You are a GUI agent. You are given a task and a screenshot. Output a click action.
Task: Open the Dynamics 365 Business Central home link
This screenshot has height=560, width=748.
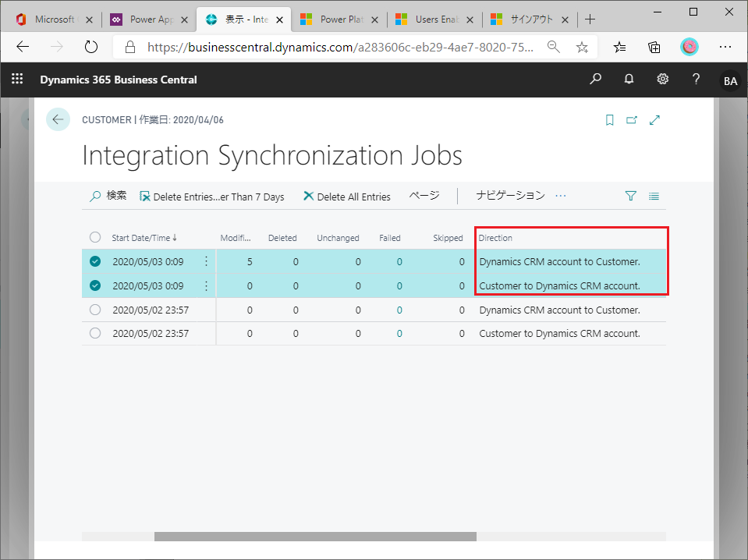(x=119, y=80)
